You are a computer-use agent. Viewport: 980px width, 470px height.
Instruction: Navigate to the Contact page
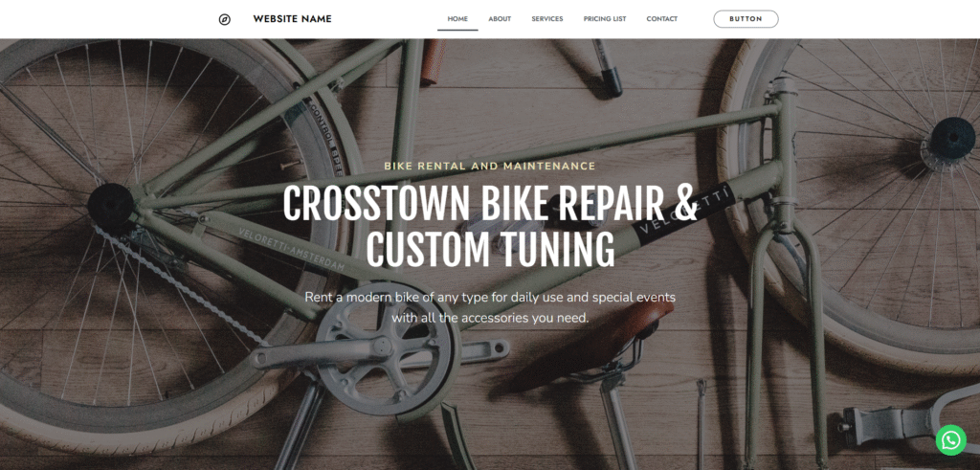pos(662,19)
